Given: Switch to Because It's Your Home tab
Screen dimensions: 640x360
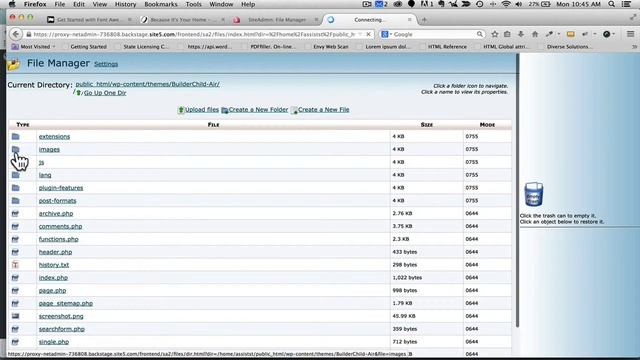Looking at the screenshot, I should (183, 20).
